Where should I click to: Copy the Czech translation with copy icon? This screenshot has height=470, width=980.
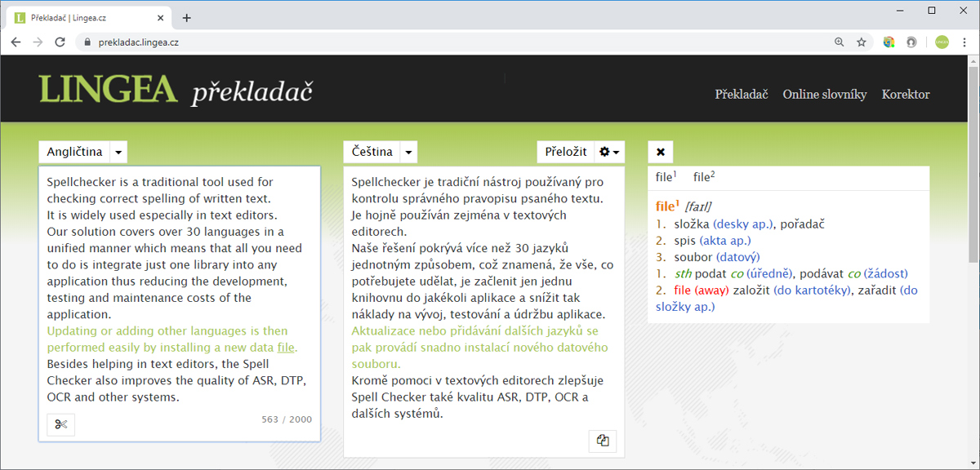pos(603,441)
